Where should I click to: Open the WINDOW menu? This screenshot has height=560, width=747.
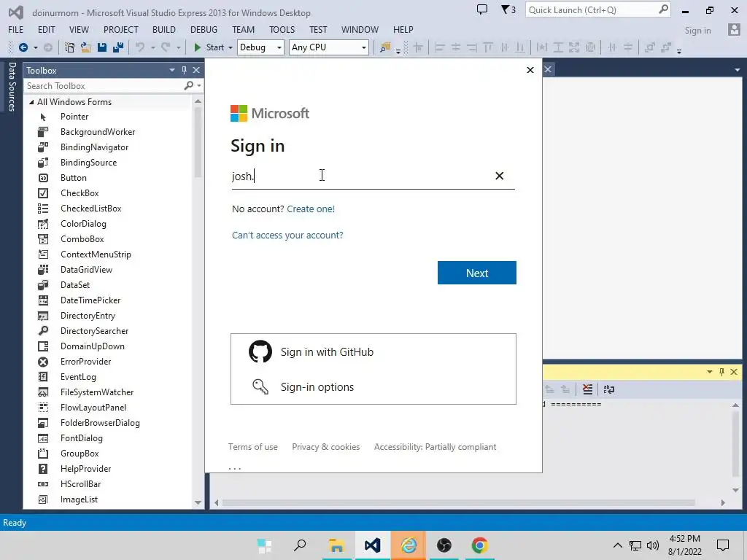(360, 29)
